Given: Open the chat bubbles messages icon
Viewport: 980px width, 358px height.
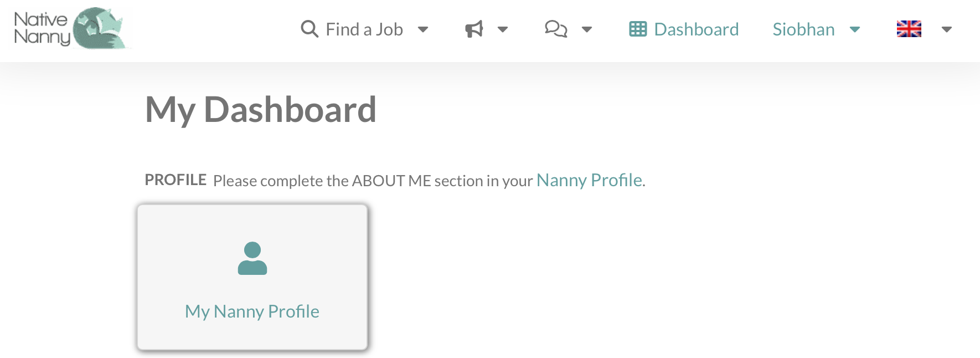Looking at the screenshot, I should pos(556,29).
